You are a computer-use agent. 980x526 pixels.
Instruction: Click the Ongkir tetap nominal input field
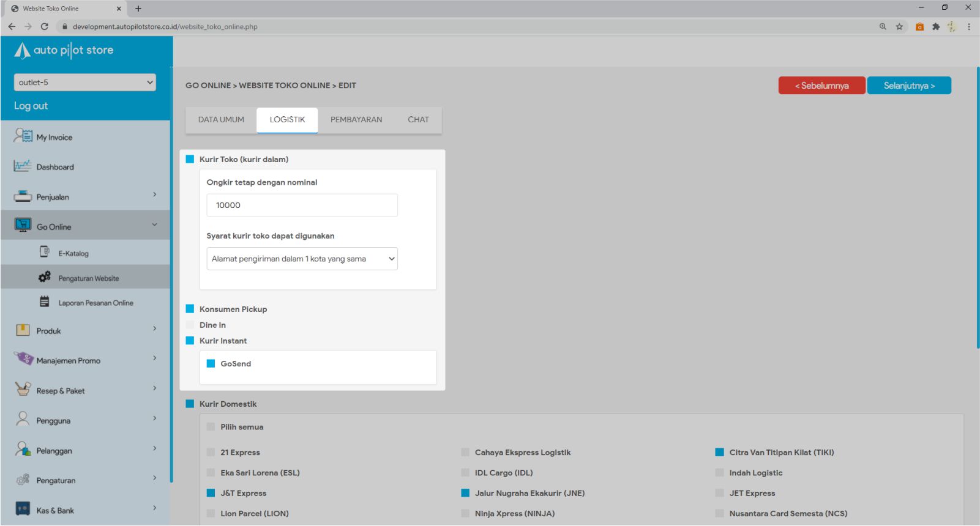tap(302, 206)
